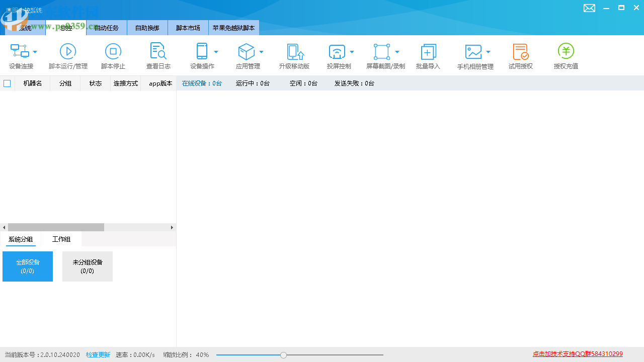Image resolution: width=644 pixels, height=362 pixels.
Task: Click the mail icon in title bar
Action: point(589,8)
